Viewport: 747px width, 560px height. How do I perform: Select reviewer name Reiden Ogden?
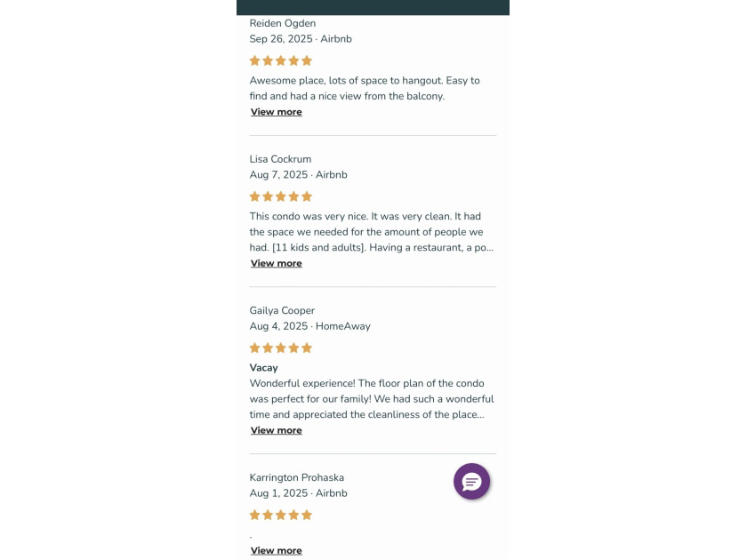click(x=283, y=24)
